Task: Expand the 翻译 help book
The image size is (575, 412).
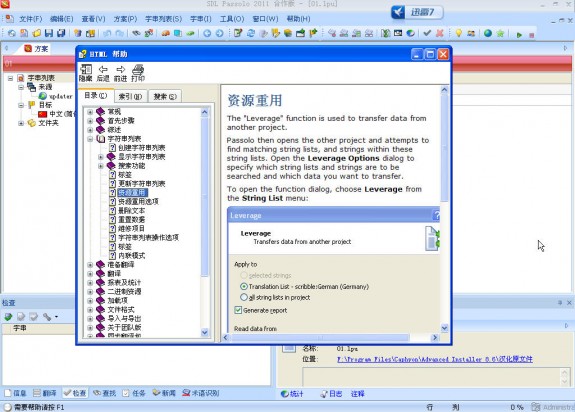Action: (90, 273)
